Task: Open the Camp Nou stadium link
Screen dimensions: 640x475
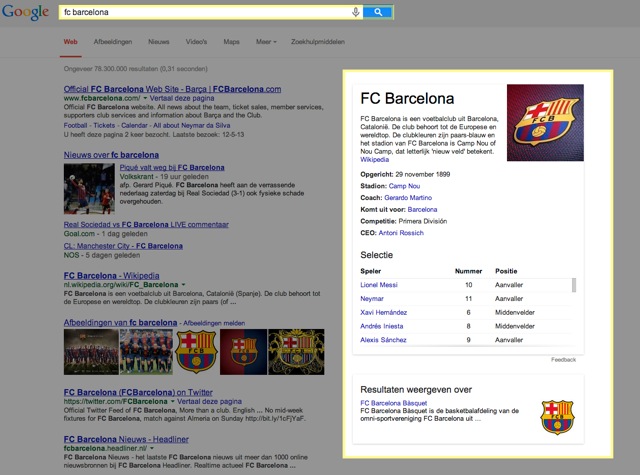Action: (404, 186)
